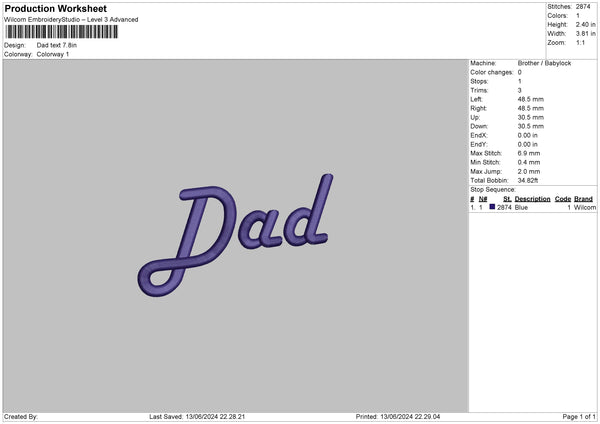Click the Max Stitch value 6.9 mm
The image size is (600, 424).
[529, 153]
